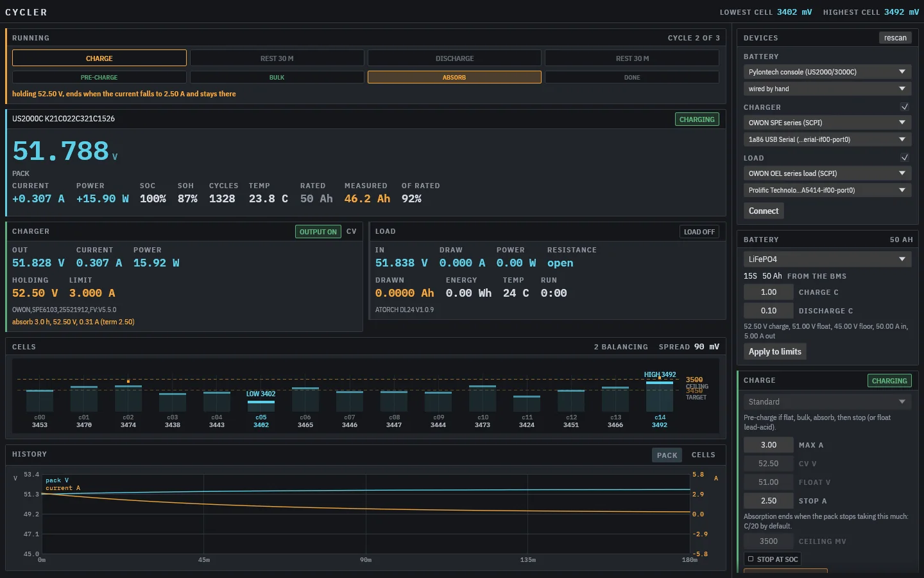The height and width of the screenshot is (578, 924).
Task: Open the OWON OEL series load dropdown
Action: [x=828, y=173]
